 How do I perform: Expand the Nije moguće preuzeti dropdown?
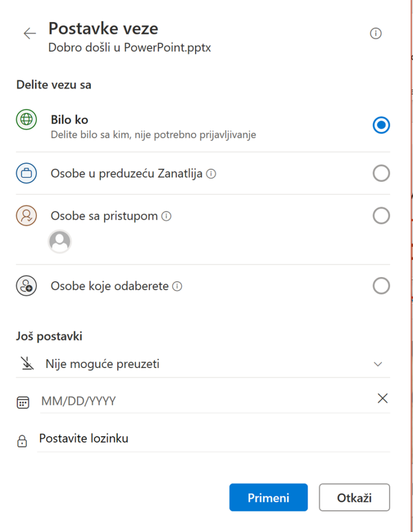click(x=203, y=364)
